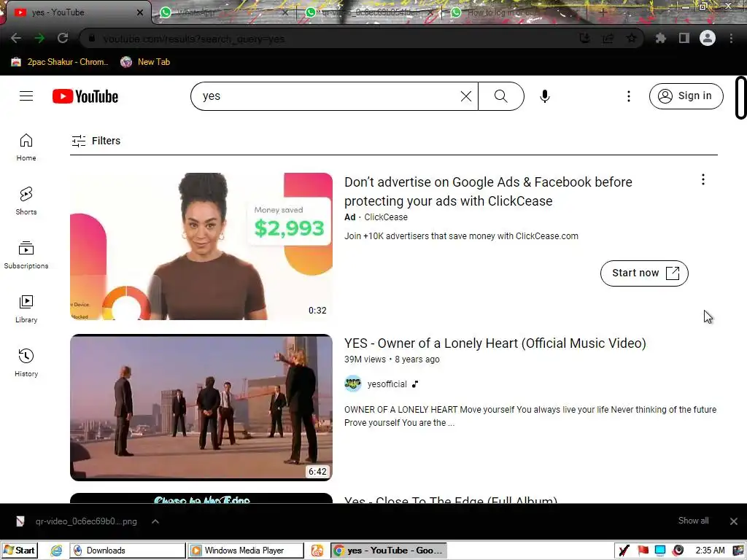Go back with the browser back arrow
Image resolution: width=747 pixels, height=560 pixels.
16,38
